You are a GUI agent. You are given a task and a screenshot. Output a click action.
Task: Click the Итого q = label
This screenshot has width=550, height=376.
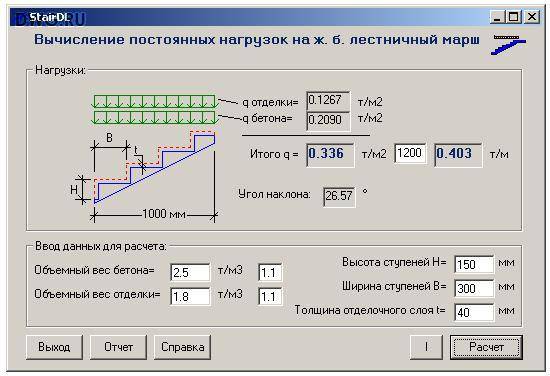coord(274,154)
